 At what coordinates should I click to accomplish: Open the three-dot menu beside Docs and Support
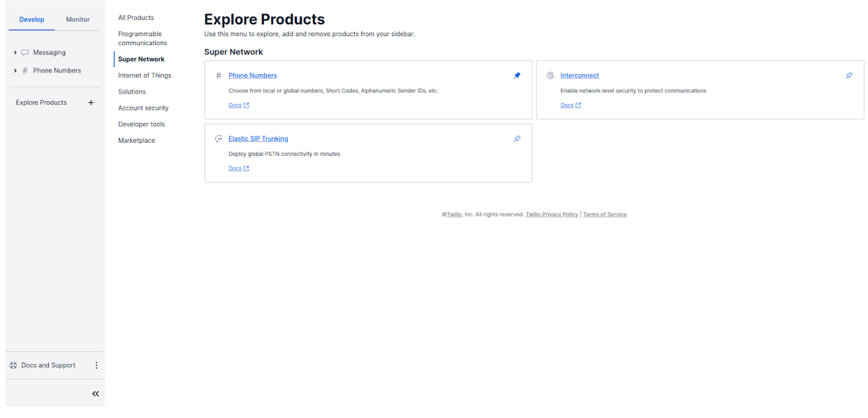pyautogui.click(x=96, y=366)
